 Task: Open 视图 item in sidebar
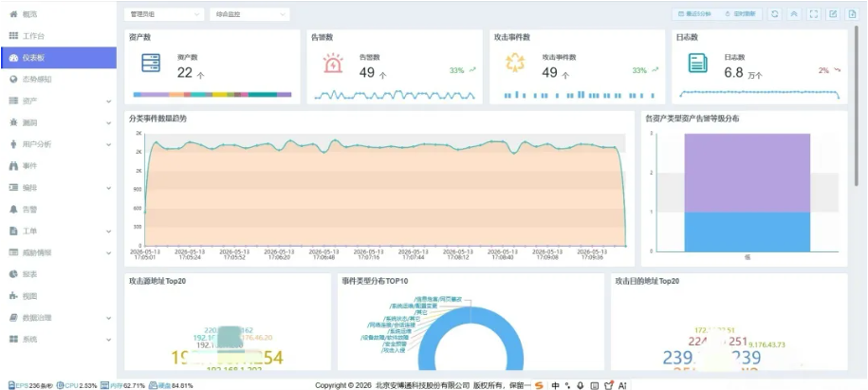(58, 296)
